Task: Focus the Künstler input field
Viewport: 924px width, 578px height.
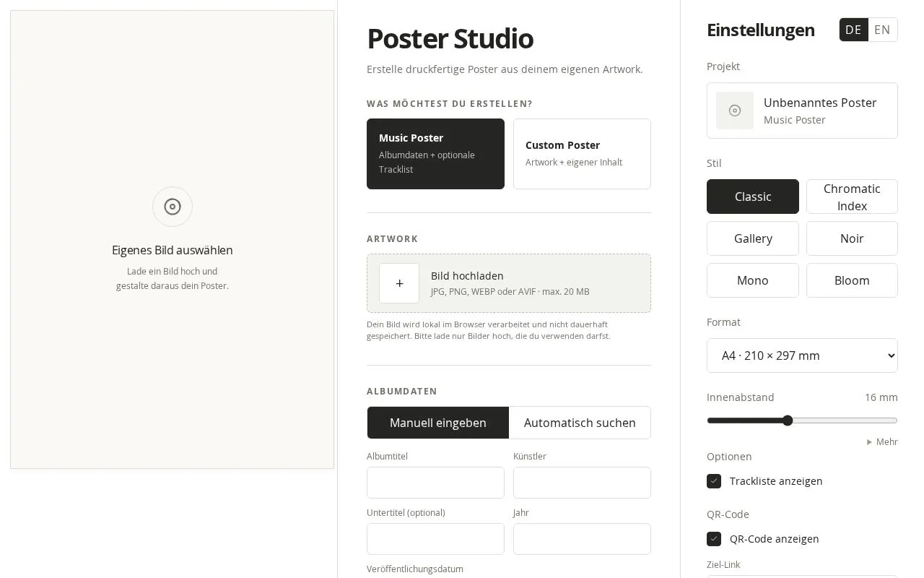Action: pos(582,483)
